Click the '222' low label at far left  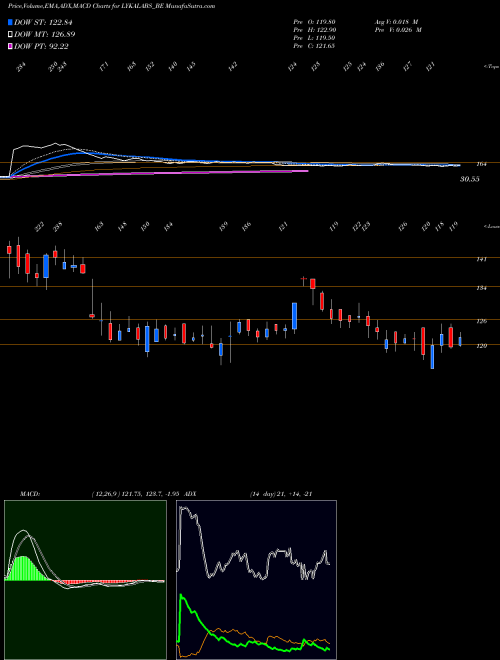(x=39, y=227)
